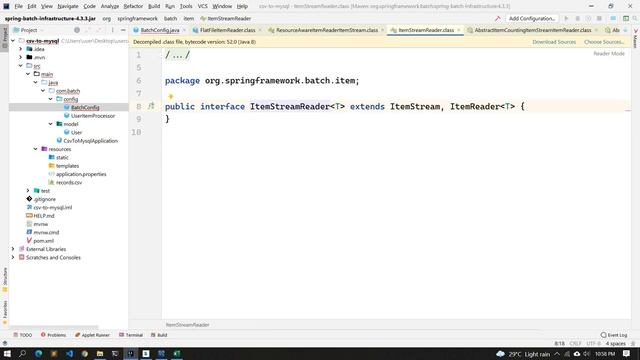Hide the Project panel with the minus icon

coord(123,30)
